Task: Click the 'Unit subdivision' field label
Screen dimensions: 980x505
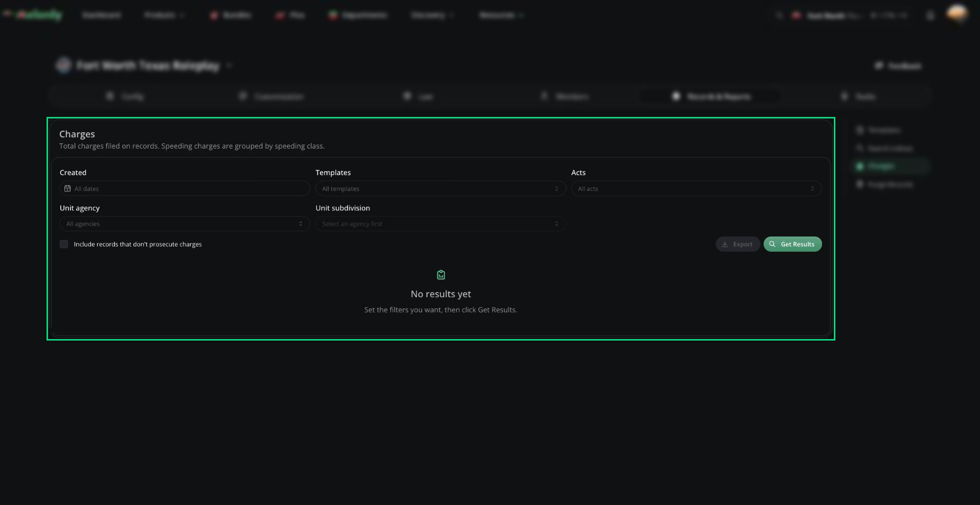Action: point(343,208)
